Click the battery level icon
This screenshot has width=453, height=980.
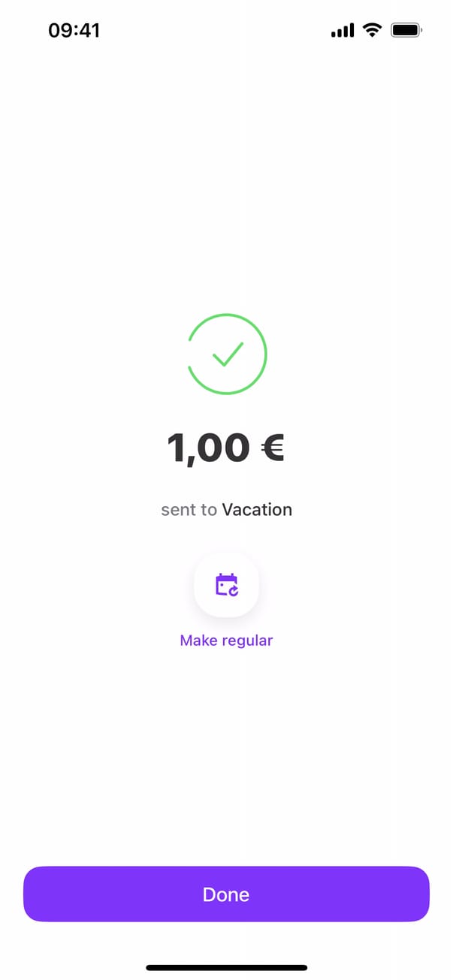coord(406,30)
